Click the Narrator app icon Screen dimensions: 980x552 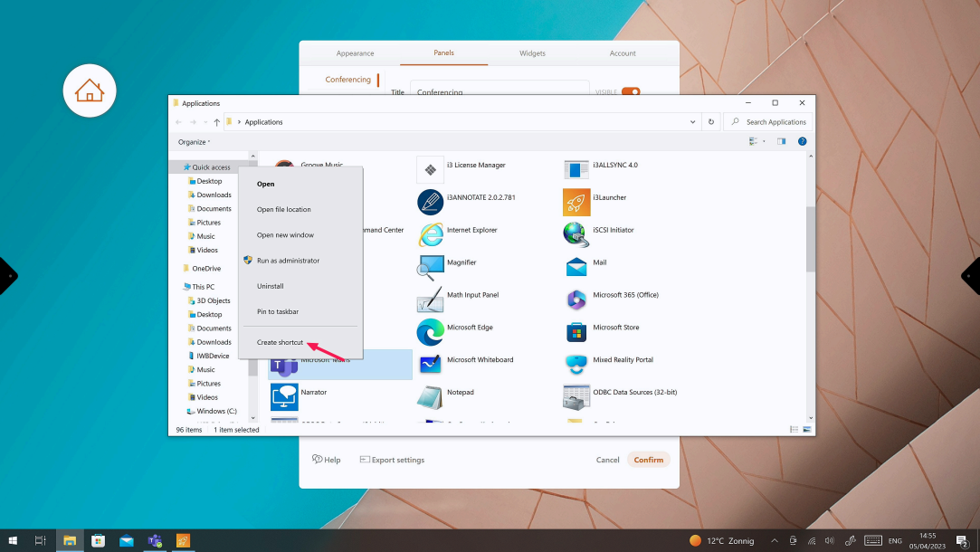pos(284,395)
